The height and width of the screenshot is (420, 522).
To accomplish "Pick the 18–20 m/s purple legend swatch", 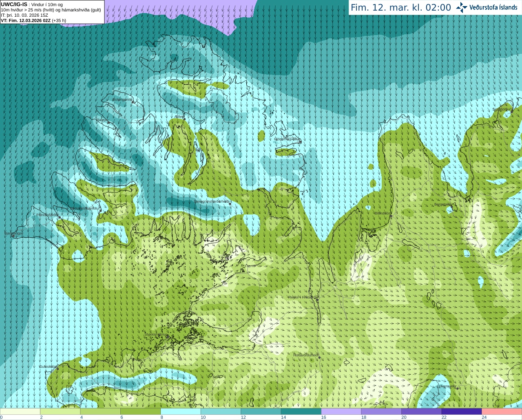I will coord(382,411).
